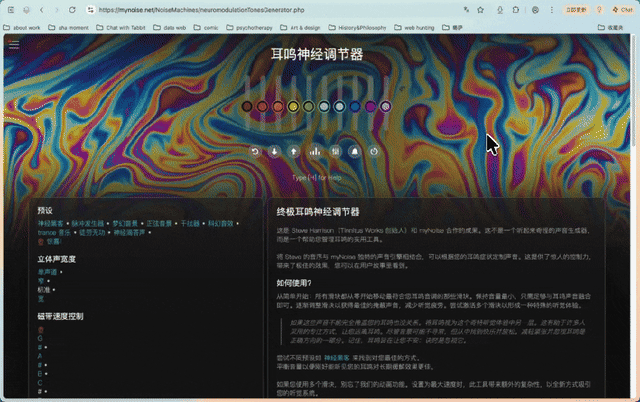Click 神经黑客 link in the article text

337,358
